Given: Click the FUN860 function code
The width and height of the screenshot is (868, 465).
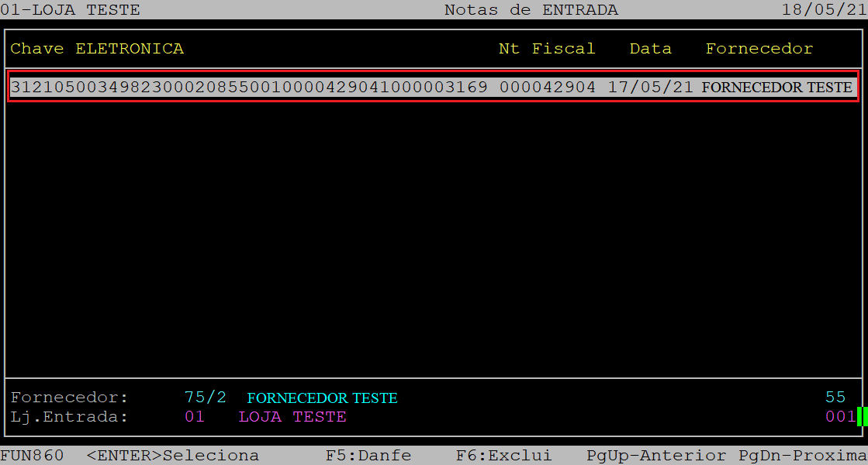Looking at the screenshot, I should pyautogui.click(x=32, y=456).
